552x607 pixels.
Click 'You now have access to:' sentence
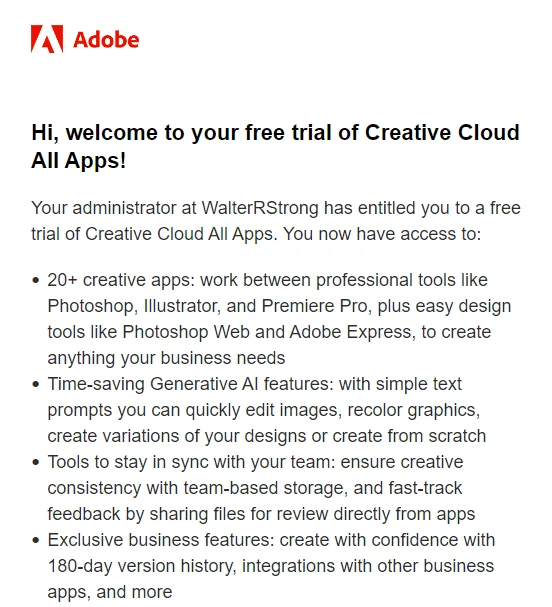[x=382, y=234]
